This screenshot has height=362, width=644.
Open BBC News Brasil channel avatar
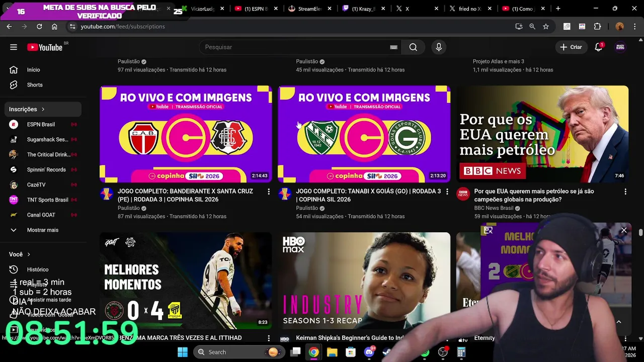[463, 194]
